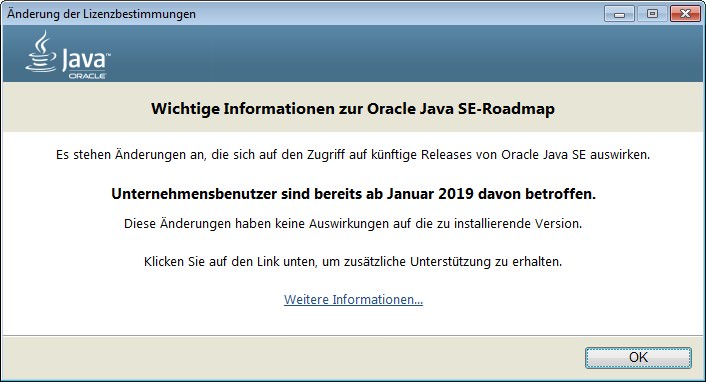Click the bold Unternehmensbenutzer sentence
The width and height of the screenshot is (706, 382).
point(353,194)
